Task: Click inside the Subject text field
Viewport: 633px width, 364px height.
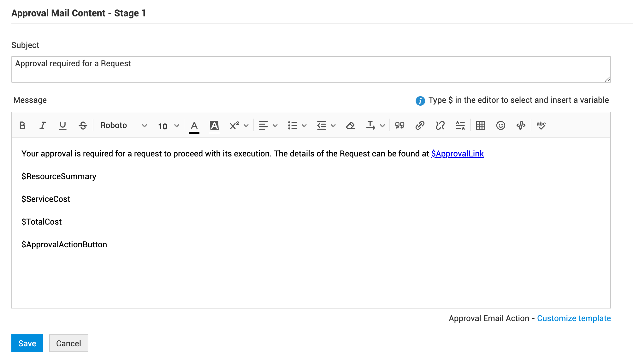Action: [x=311, y=69]
